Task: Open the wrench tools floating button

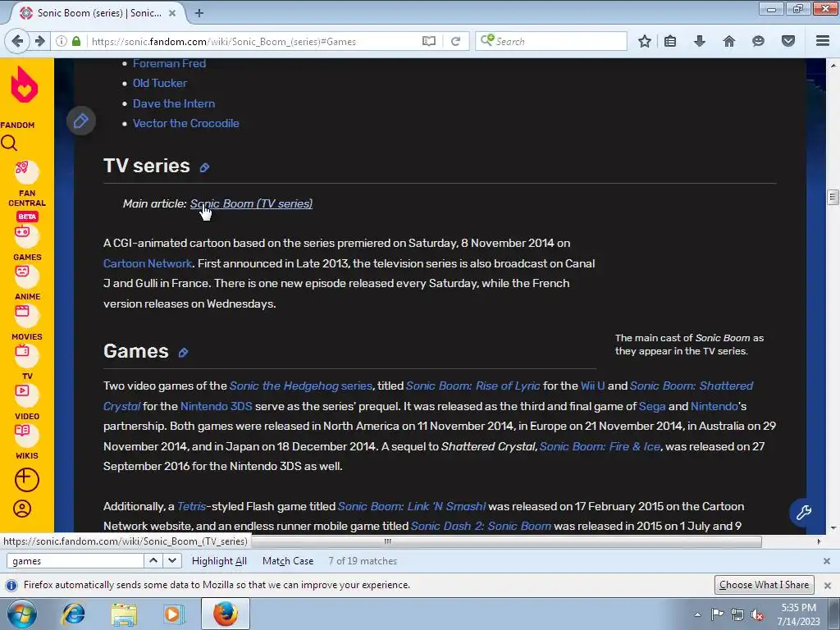Action: tap(804, 512)
